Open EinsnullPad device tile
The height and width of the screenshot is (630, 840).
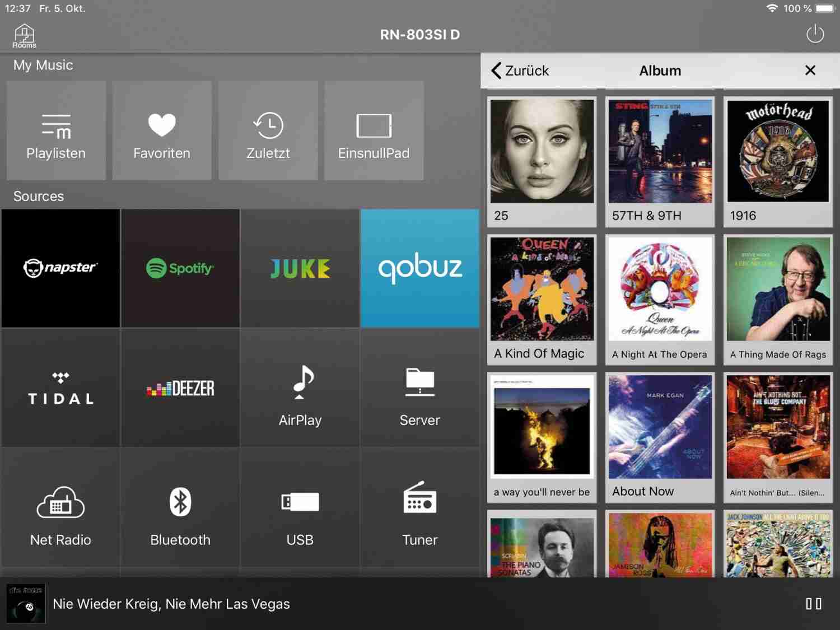click(x=374, y=130)
